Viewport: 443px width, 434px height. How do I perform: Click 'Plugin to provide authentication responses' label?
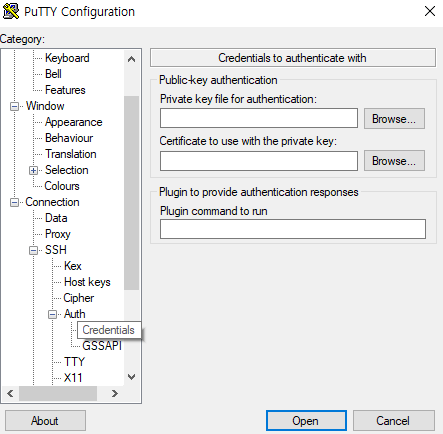pyautogui.click(x=259, y=192)
